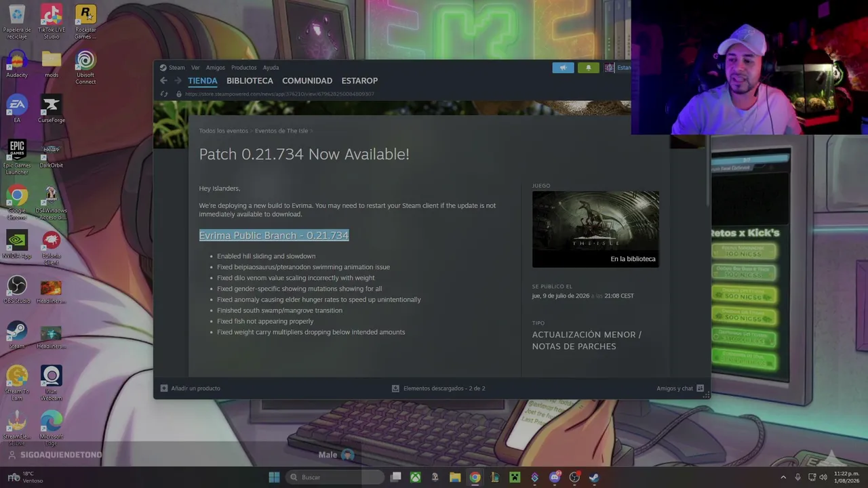
Task: Open the Productos menu
Action: [244, 68]
